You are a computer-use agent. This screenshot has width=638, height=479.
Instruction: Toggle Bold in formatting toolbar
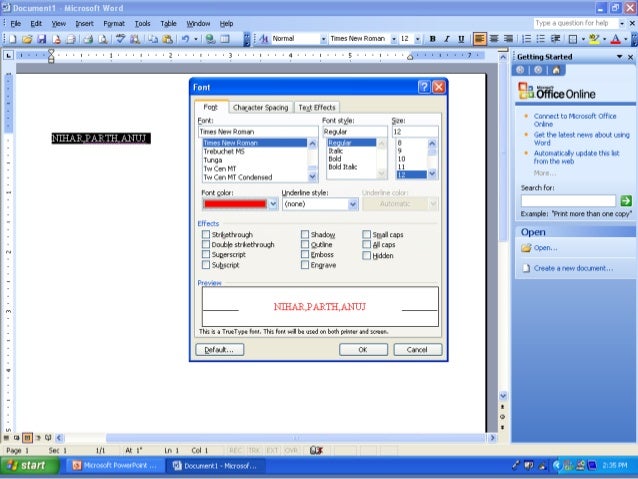pyautogui.click(x=433, y=39)
